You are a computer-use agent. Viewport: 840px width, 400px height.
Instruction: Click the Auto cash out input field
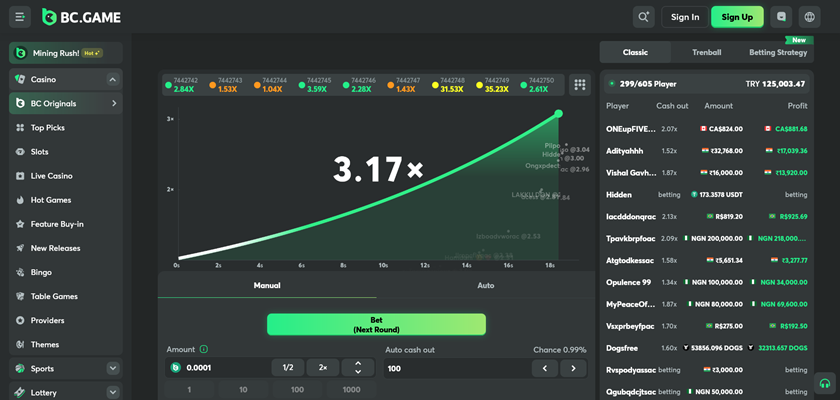pos(450,368)
